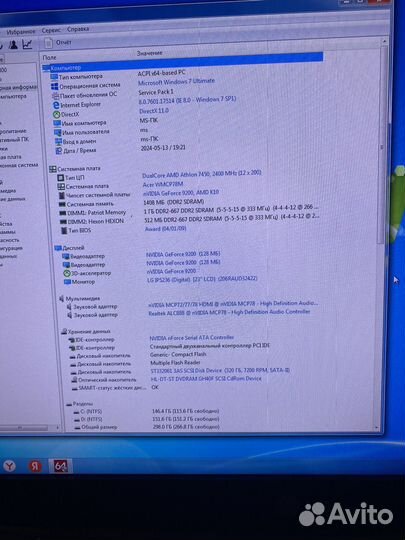Open the Сервис menu

(x=51, y=30)
